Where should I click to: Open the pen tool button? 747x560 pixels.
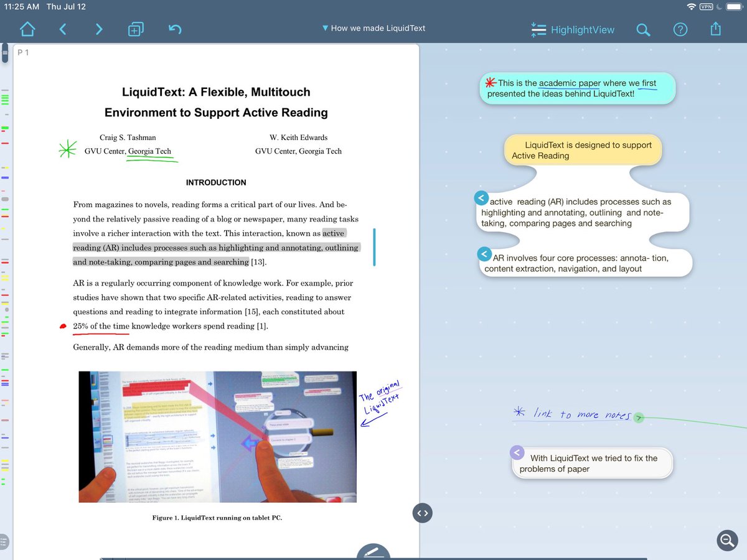(x=373, y=552)
